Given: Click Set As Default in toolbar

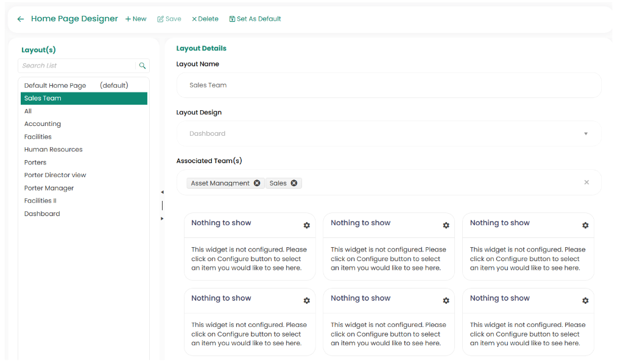Looking at the screenshot, I should click(255, 19).
